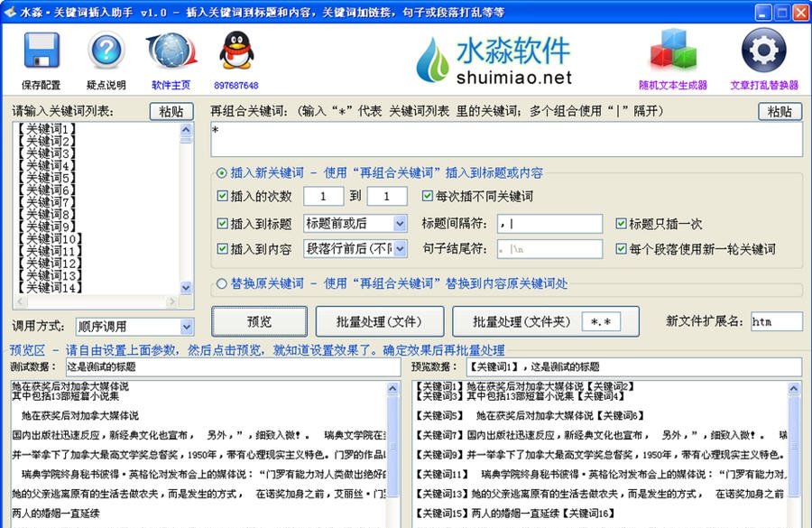Image resolution: width=812 pixels, height=528 pixels.
Task: Toggle 每个段落使用新一轮关键词 checkbox
Action: [x=621, y=249]
